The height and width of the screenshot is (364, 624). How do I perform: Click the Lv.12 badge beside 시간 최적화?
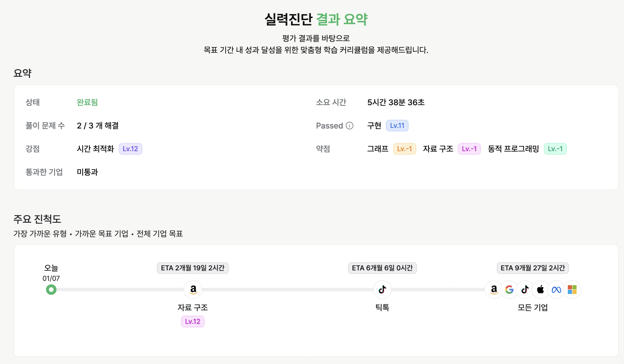click(x=130, y=149)
